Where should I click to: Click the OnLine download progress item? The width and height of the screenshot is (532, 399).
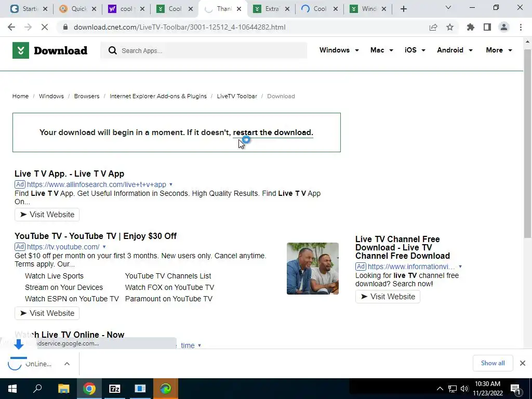(31, 364)
